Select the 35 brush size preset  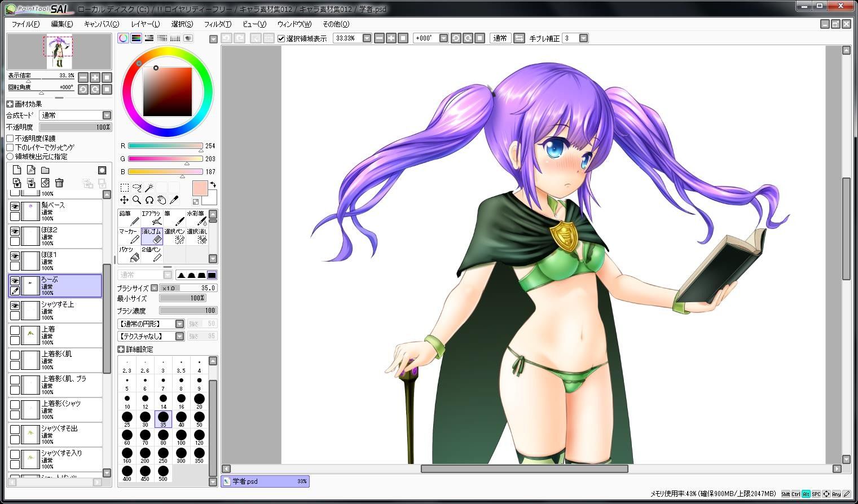163,418
